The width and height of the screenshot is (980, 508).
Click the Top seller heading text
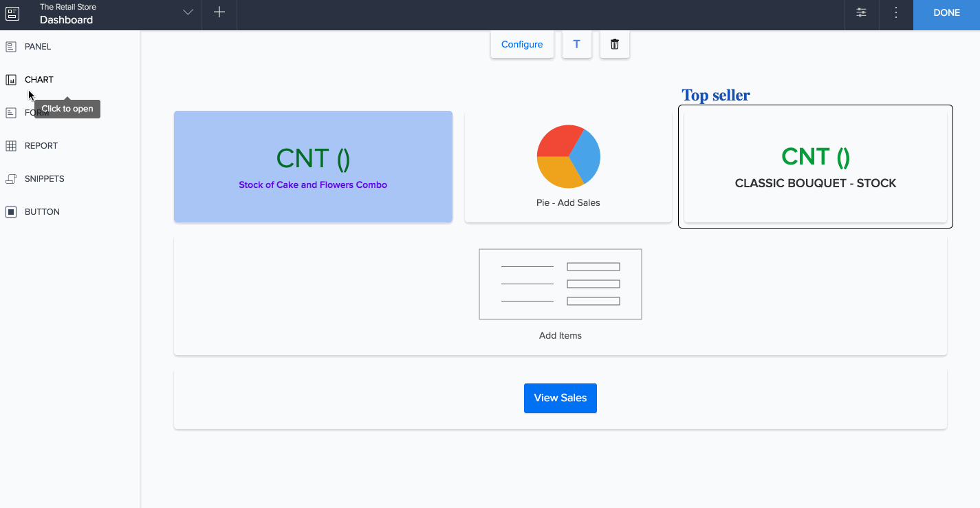tap(715, 95)
